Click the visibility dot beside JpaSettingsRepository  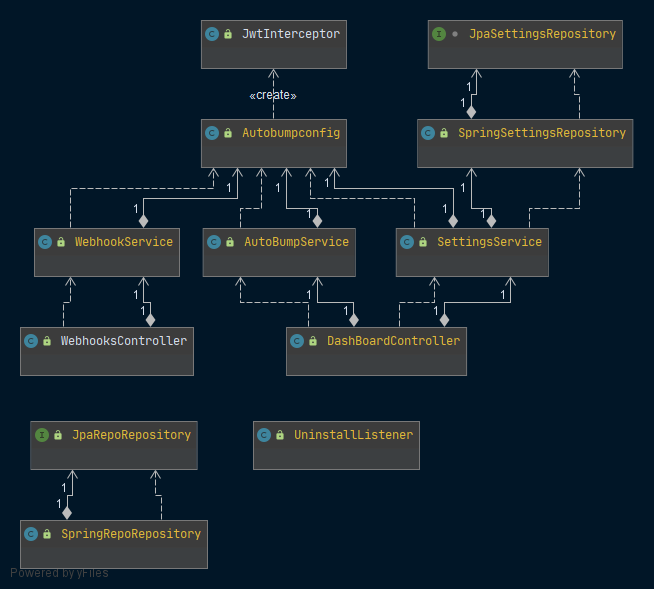point(455,34)
